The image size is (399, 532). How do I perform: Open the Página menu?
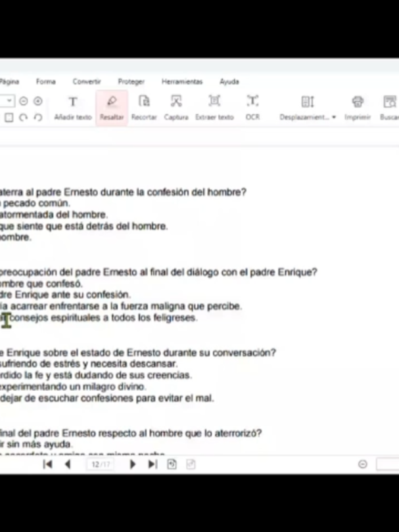pyautogui.click(x=9, y=81)
